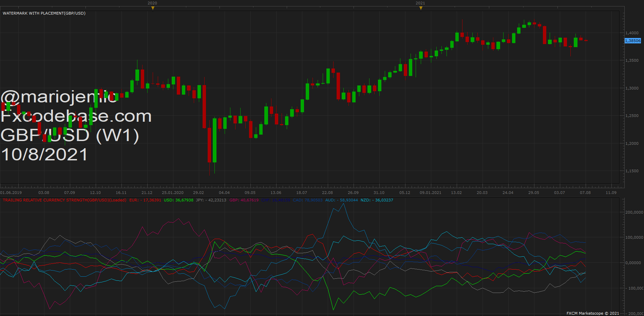Click the 'AUD: - 58,93044' indicator value
This screenshot has height=316, width=644.
point(342,200)
